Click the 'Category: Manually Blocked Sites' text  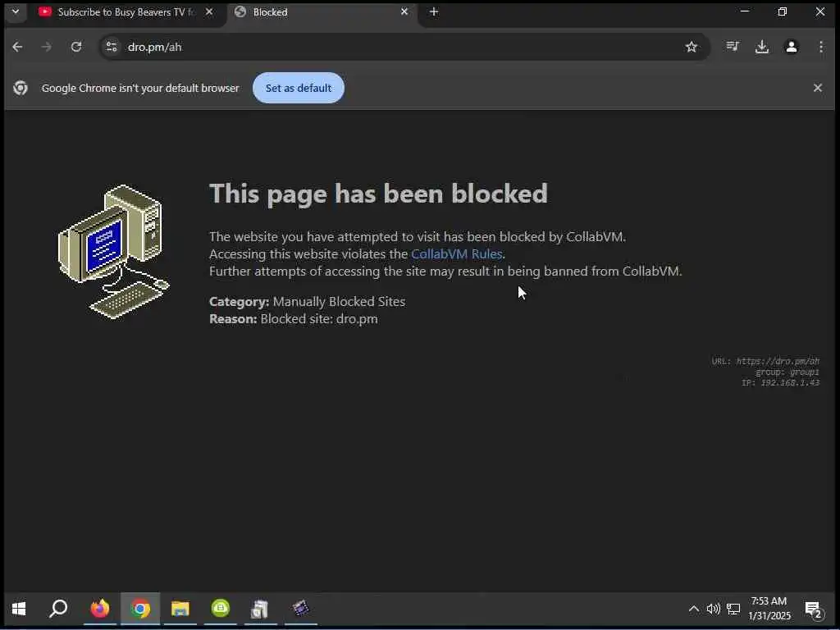pos(307,302)
